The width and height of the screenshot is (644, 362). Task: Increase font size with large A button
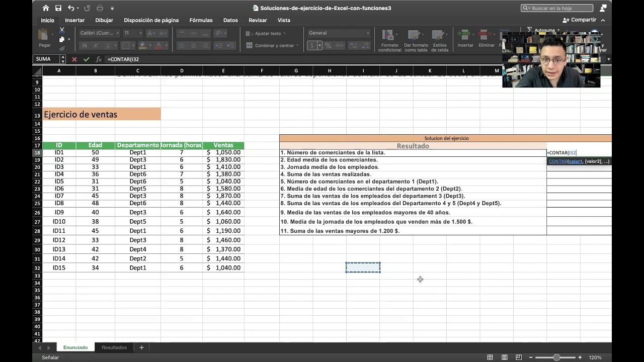[x=150, y=33]
